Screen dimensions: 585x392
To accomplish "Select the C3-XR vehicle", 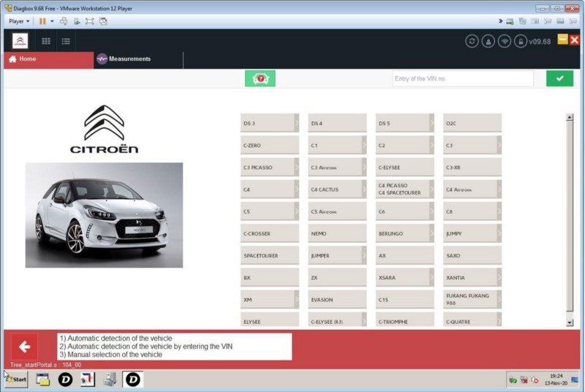I will click(x=472, y=167).
